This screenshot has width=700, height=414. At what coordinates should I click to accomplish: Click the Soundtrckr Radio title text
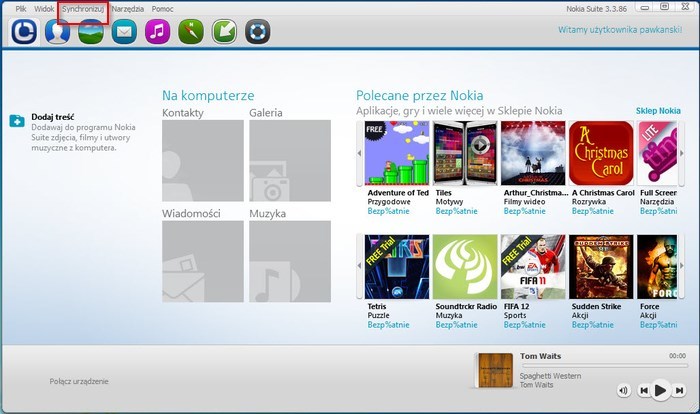[x=466, y=307]
